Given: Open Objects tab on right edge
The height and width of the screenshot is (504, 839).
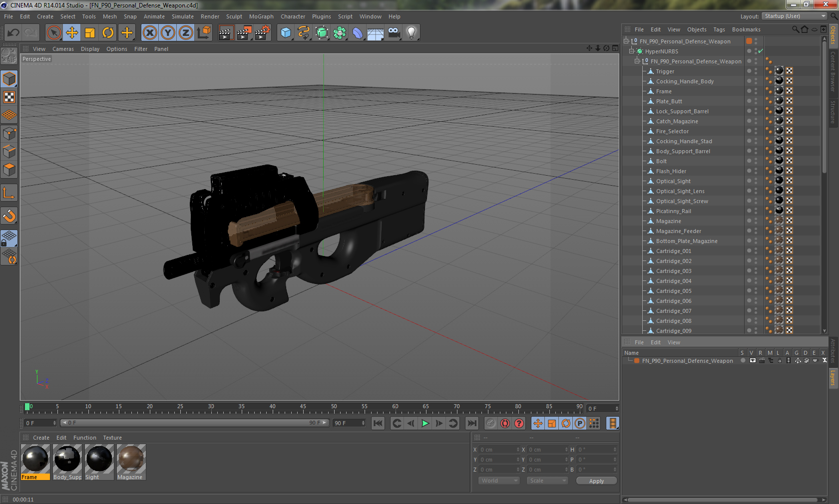Looking at the screenshot, I should click(833, 34).
